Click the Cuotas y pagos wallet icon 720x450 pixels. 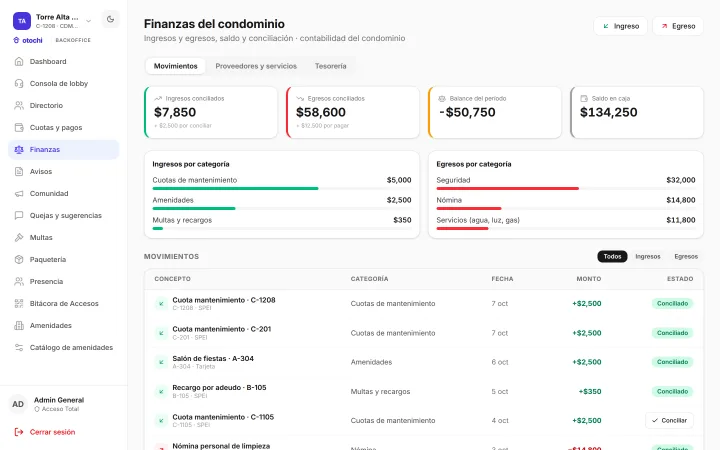click(19, 128)
